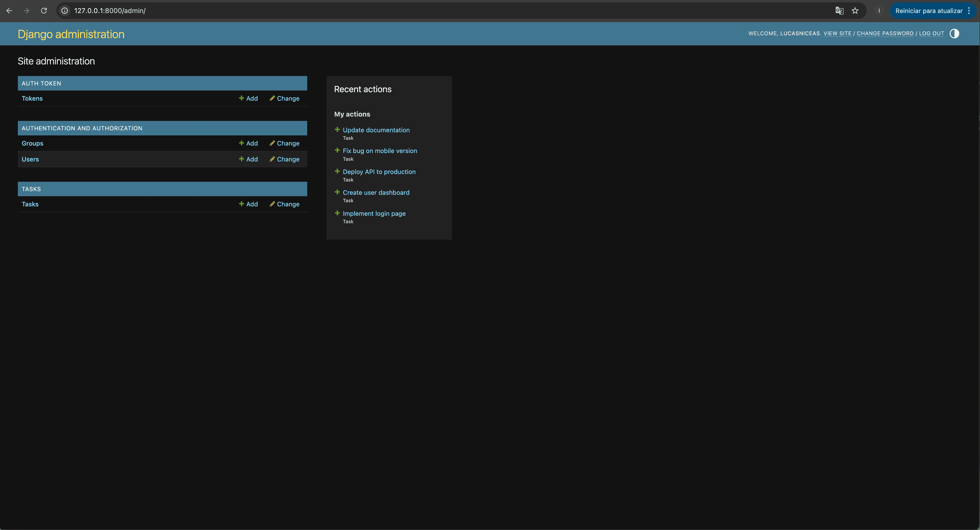Open the Users model list

tap(30, 159)
